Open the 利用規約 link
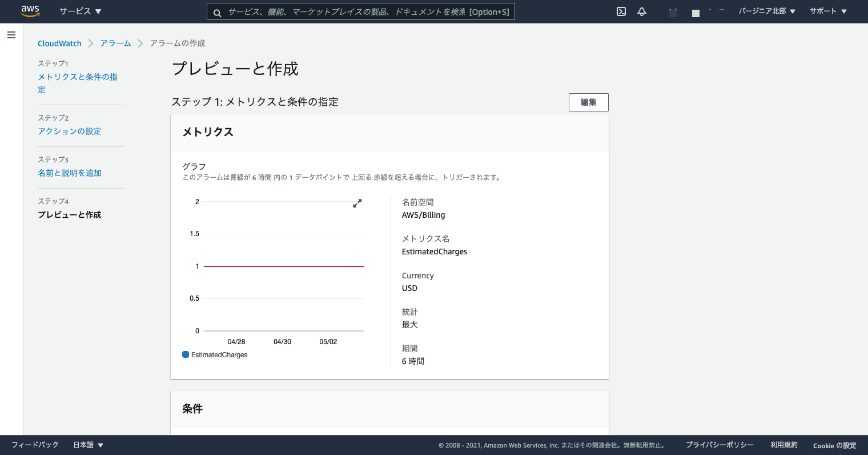The height and width of the screenshot is (455, 868). pyautogui.click(x=783, y=445)
